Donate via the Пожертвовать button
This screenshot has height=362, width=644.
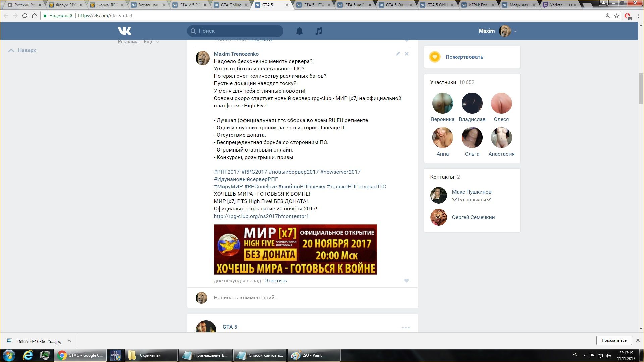464,57
